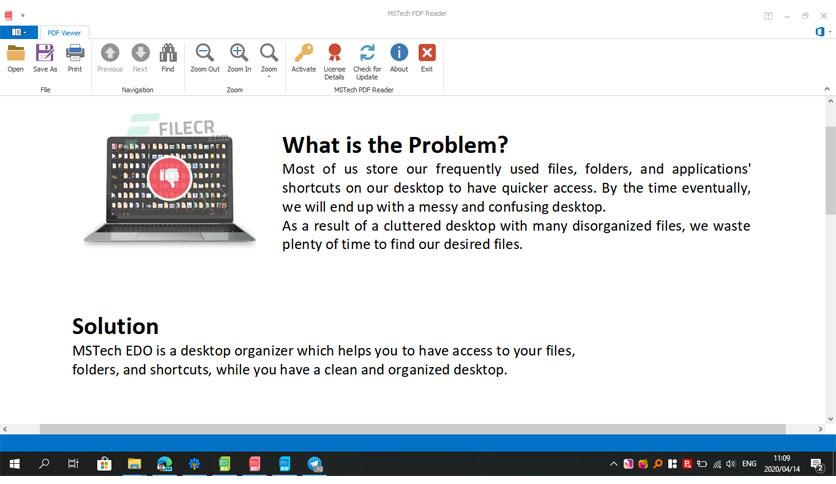Click the orange magnifier tray icon
The height and width of the screenshot is (484, 836).
(x=658, y=464)
